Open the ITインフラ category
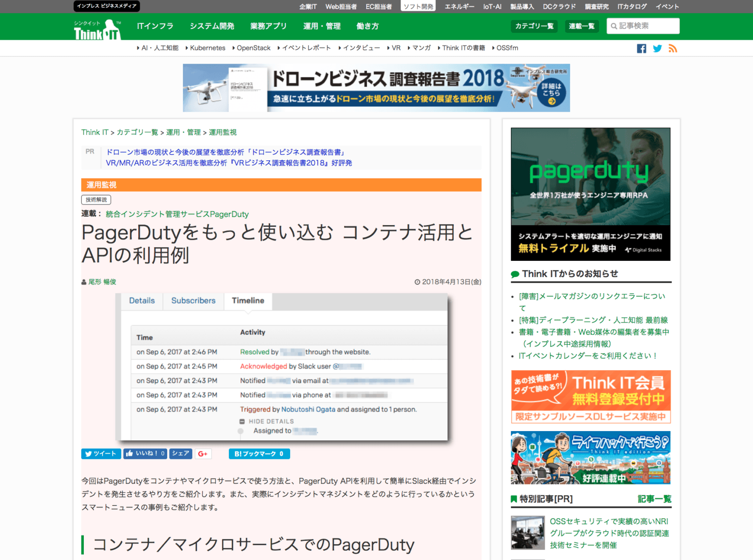 click(155, 26)
